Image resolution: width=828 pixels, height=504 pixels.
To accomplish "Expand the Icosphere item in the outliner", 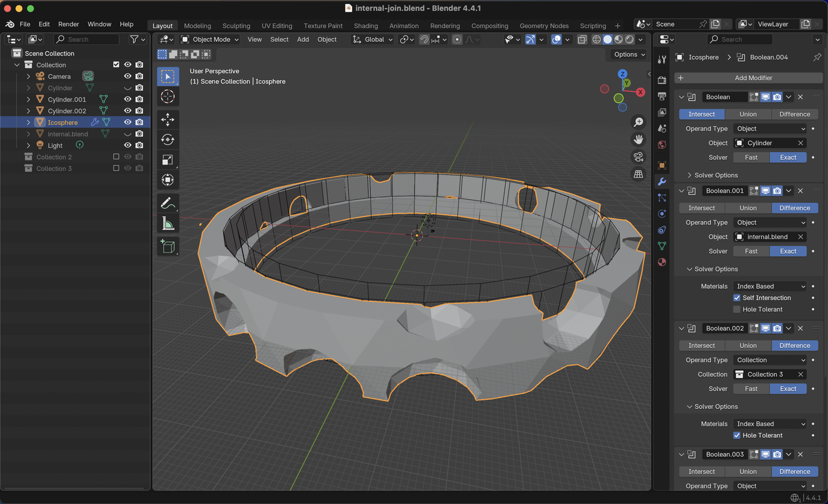I will pyautogui.click(x=28, y=122).
